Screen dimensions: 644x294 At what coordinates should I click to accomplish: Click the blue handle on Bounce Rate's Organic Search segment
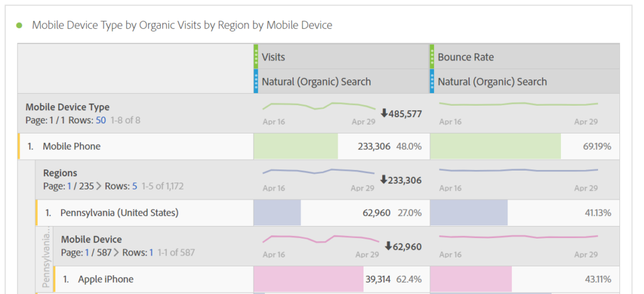pyautogui.click(x=432, y=81)
